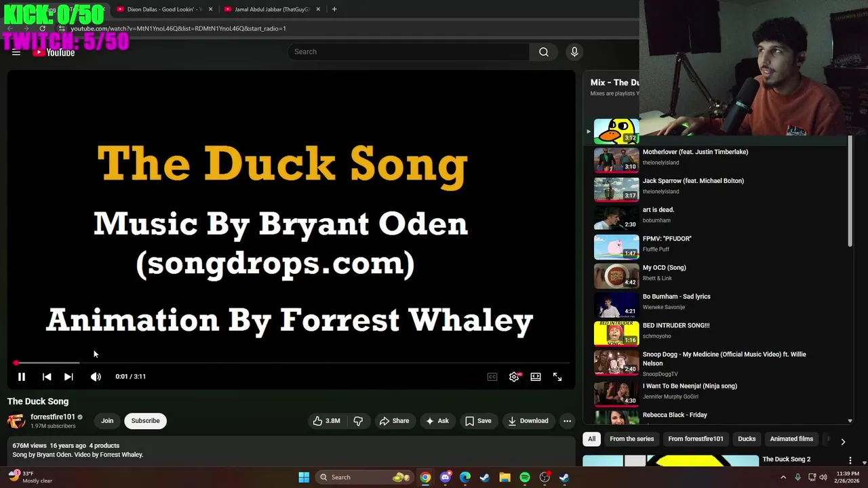Open File Explorer from the taskbar
The height and width of the screenshot is (488, 868).
505,477
